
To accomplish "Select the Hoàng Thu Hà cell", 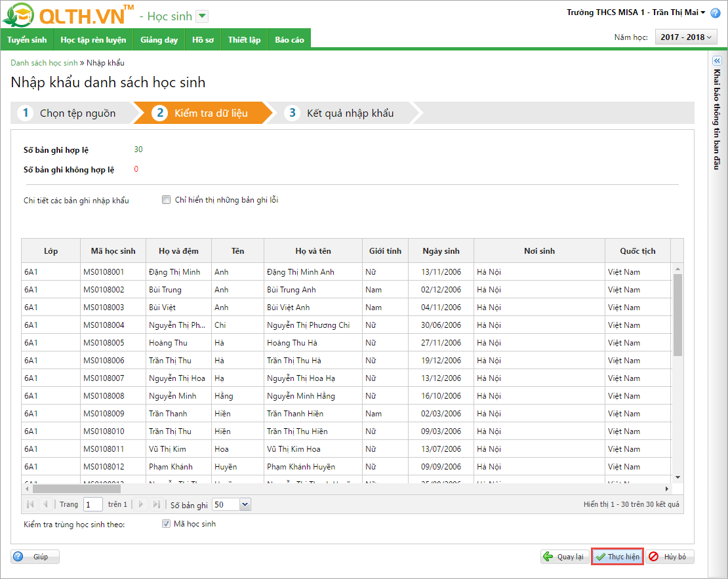I will (x=313, y=343).
